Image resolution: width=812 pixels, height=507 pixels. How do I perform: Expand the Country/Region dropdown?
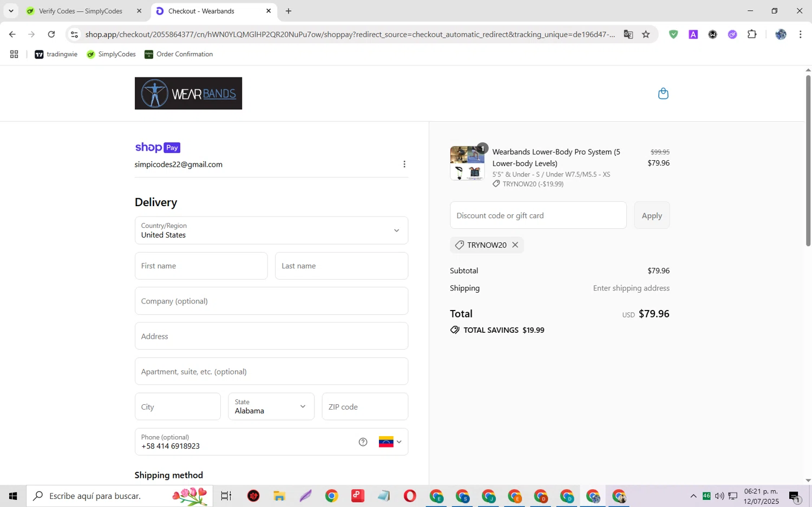click(x=271, y=231)
